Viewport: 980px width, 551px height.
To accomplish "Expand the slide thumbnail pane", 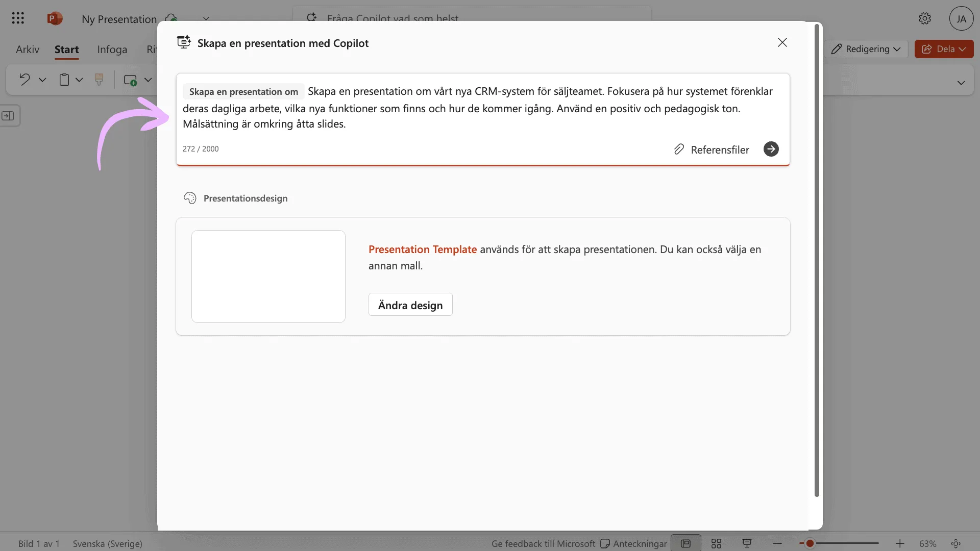I will (8, 116).
